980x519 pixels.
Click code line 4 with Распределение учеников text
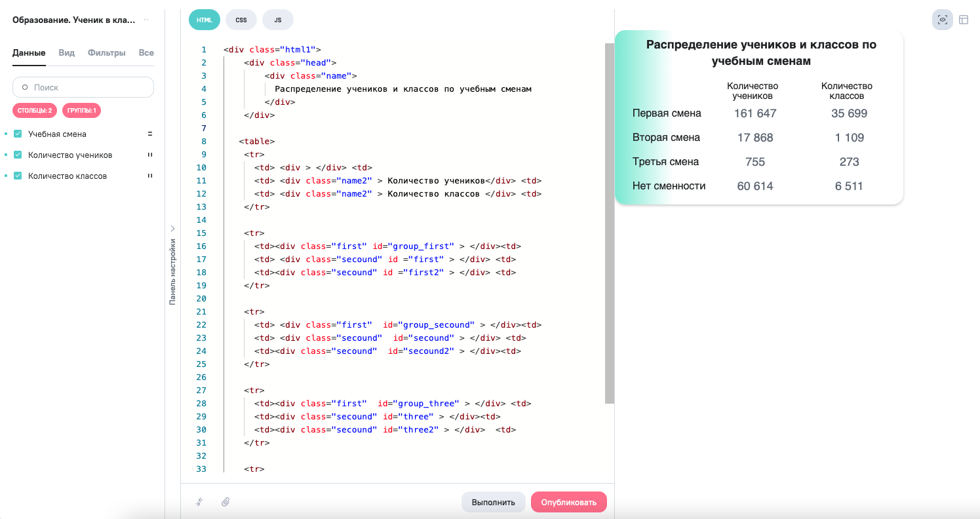click(x=403, y=89)
